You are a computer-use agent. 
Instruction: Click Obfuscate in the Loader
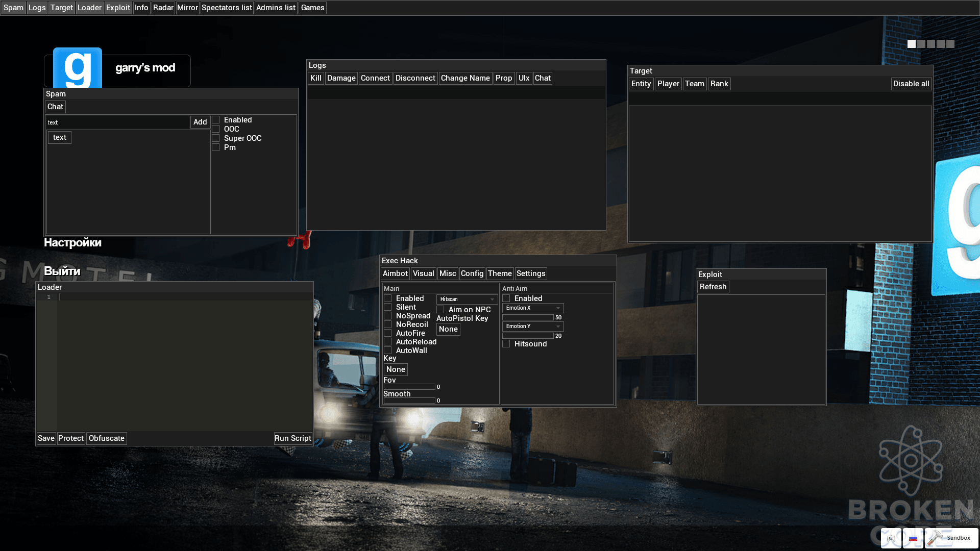tap(107, 438)
